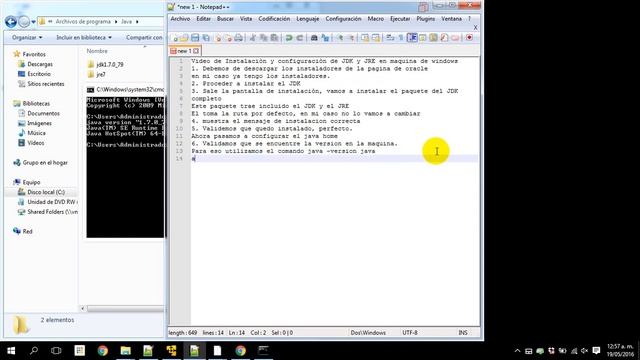Select Documentos under Bibliotecas
This screenshot has width=640, height=360.
pyautogui.click(x=39, y=113)
